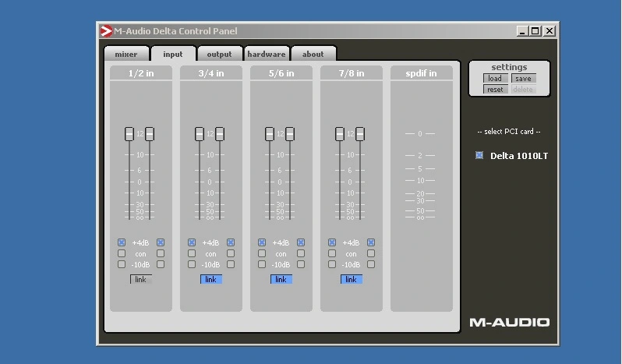Maximize the Delta Control Panel window

tap(535, 31)
